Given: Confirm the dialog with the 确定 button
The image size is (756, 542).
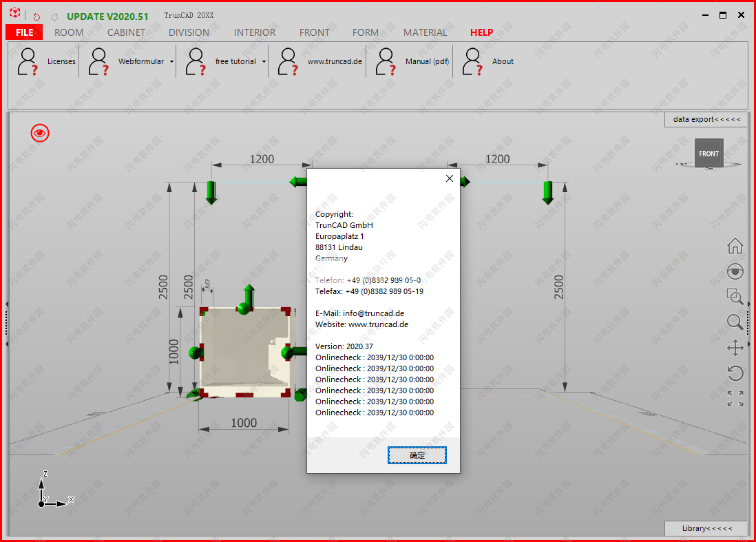Looking at the screenshot, I should click(417, 455).
